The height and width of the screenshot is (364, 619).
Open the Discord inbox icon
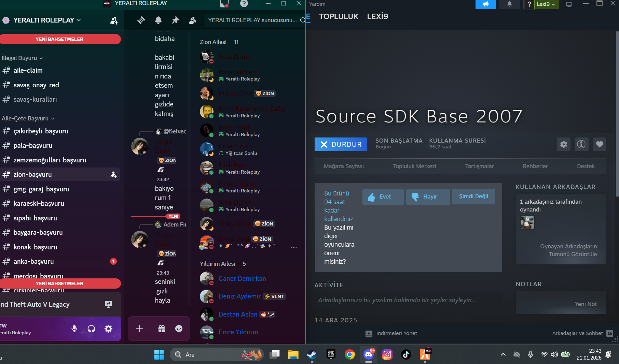coord(224,3)
